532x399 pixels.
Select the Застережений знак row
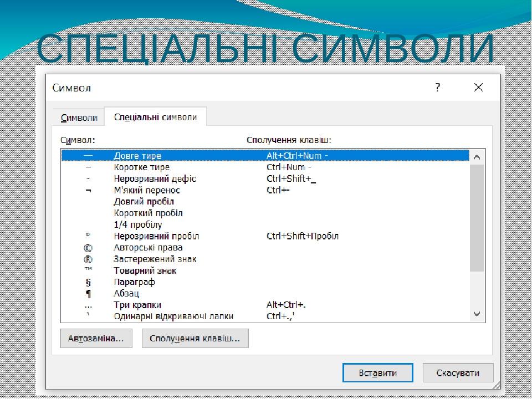pos(265,259)
